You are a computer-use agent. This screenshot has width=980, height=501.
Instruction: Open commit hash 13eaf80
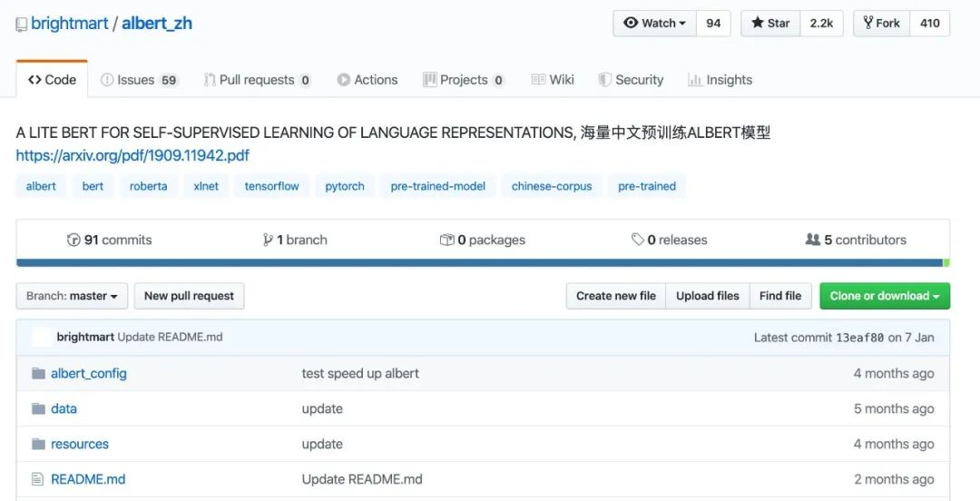coord(860,338)
